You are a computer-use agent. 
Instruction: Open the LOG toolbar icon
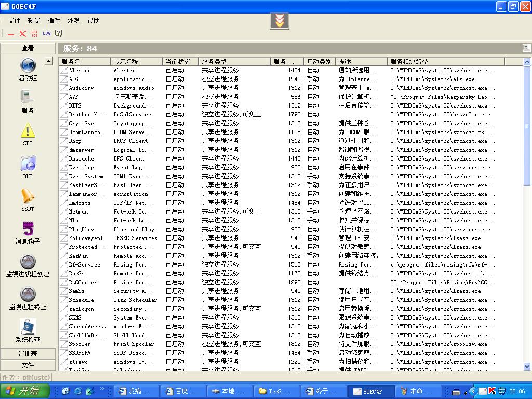tap(46, 33)
